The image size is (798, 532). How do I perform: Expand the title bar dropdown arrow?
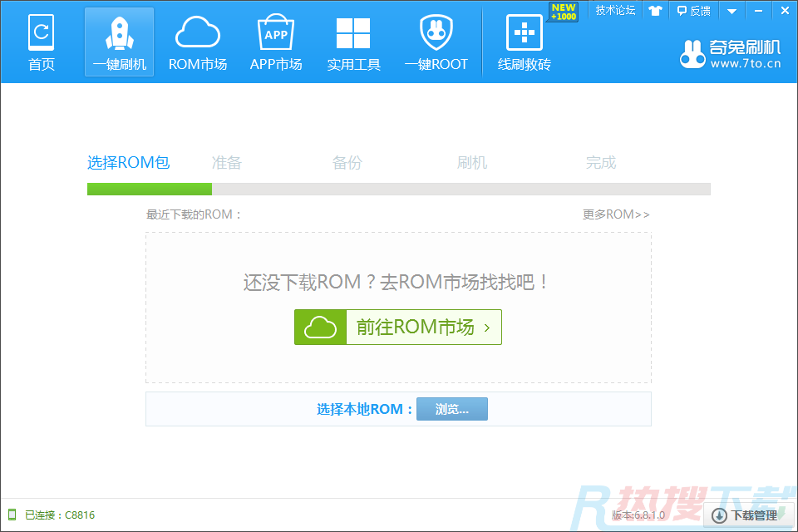731,11
